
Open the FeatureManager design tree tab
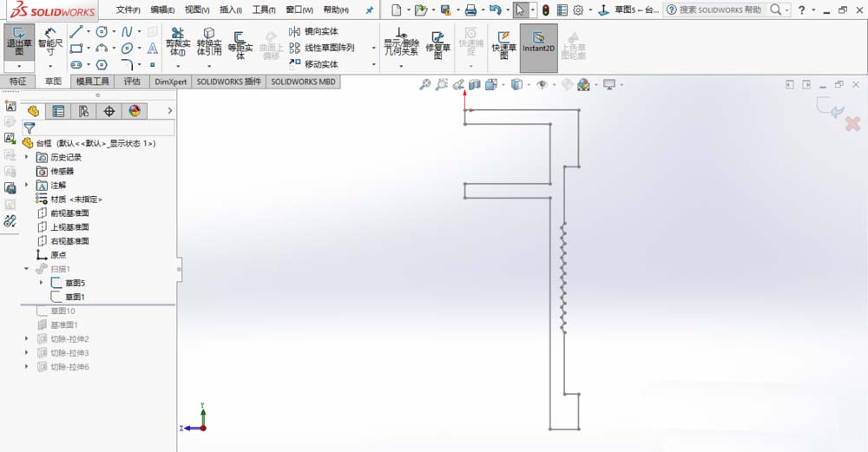pyautogui.click(x=33, y=111)
